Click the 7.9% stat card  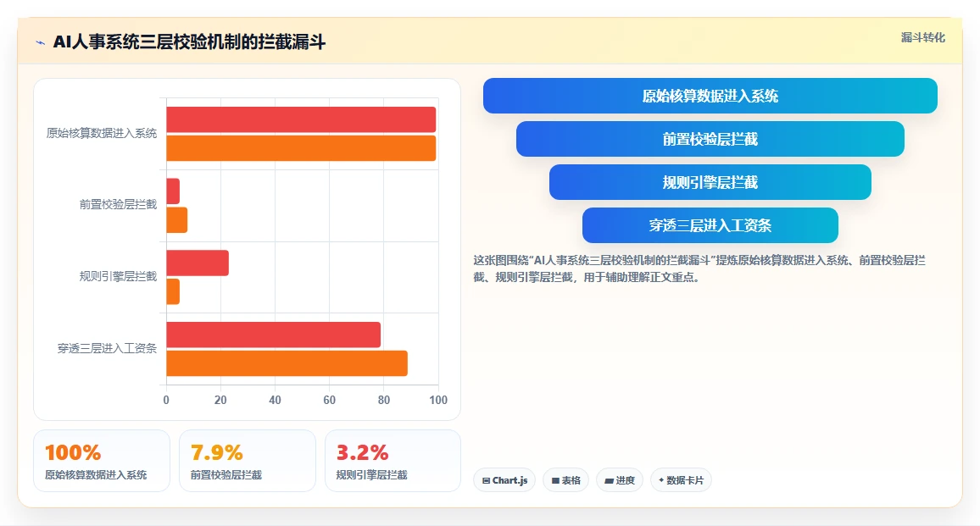(x=248, y=461)
